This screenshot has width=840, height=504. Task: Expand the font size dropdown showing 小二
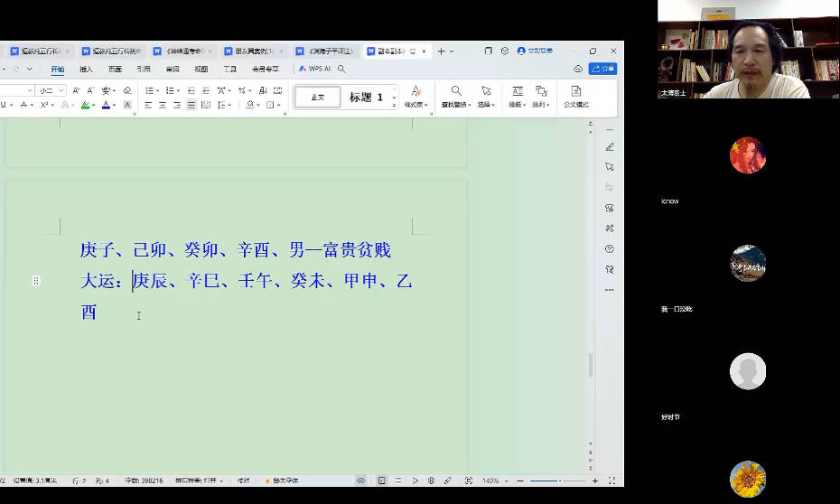pyautogui.click(x=61, y=90)
